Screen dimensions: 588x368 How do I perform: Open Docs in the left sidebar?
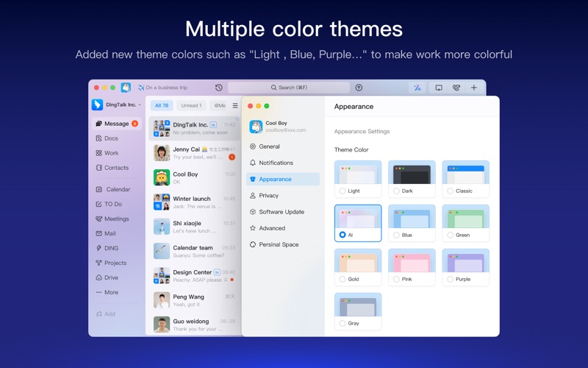pos(117,138)
